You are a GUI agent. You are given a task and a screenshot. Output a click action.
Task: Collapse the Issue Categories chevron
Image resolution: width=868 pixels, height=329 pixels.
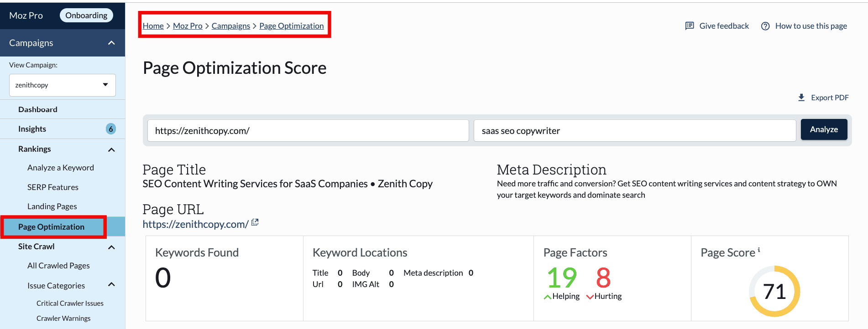(x=111, y=285)
